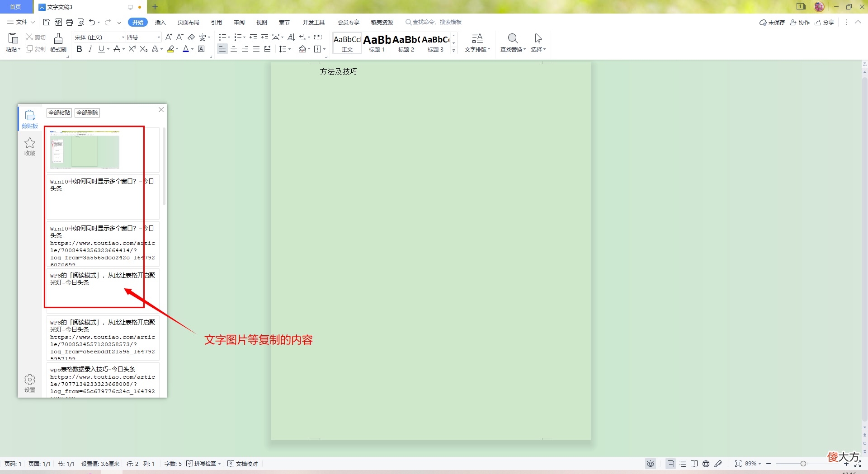
Task: Open the 文件 menu
Action: click(21, 22)
